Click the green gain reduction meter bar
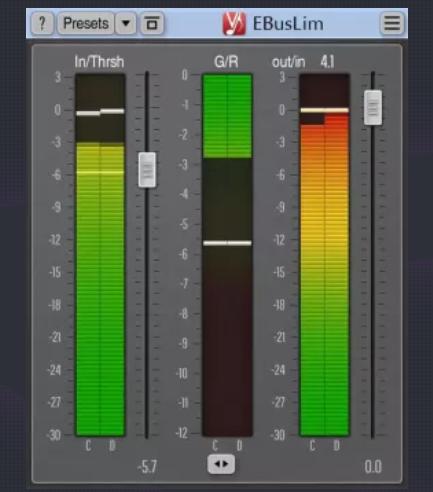Screen dimensions: 433x492 pos(227,116)
